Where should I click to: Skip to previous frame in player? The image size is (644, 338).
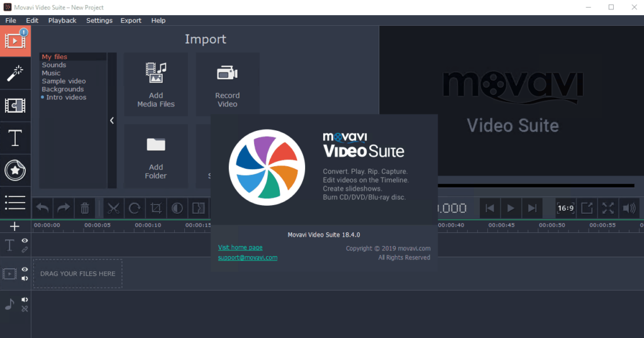click(x=489, y=208)
